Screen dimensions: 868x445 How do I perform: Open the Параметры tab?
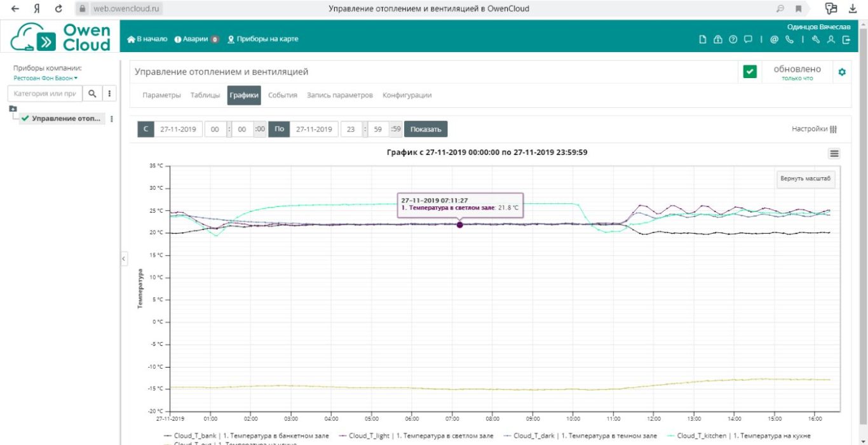point(161,95)
